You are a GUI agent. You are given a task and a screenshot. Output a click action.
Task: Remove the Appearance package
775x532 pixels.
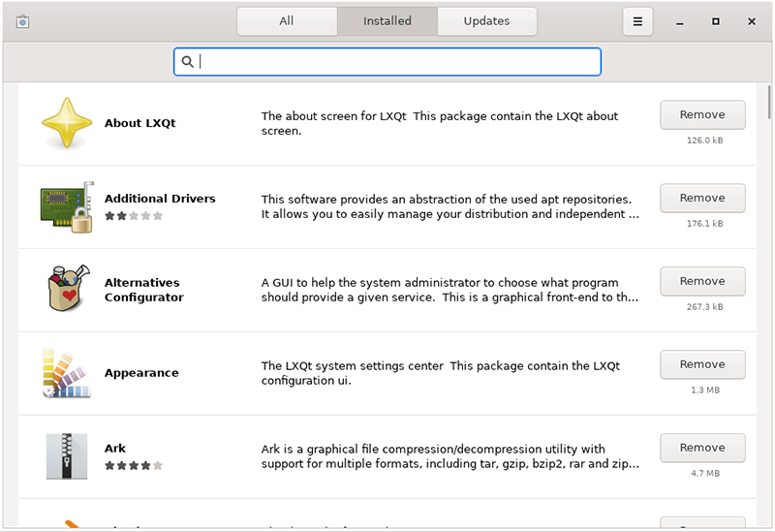point(702,364)
